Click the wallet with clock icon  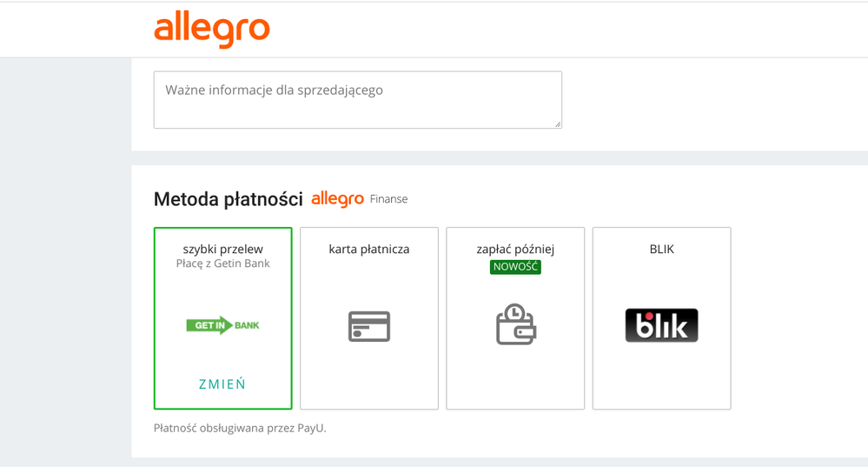click(515, 324)
